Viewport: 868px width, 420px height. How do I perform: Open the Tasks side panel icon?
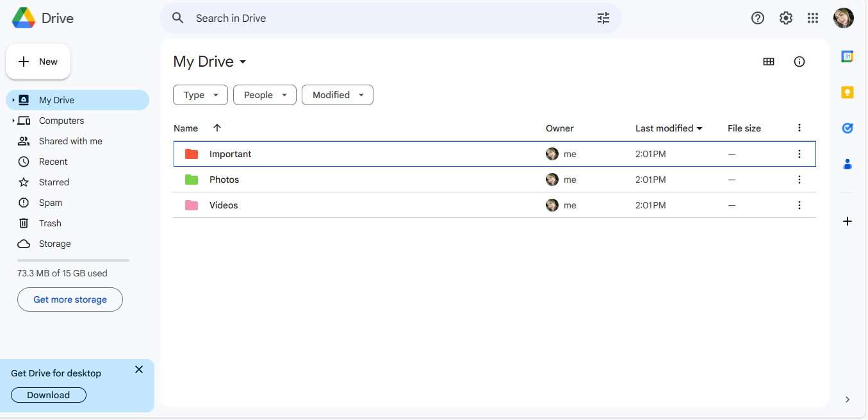pos(847,128)
